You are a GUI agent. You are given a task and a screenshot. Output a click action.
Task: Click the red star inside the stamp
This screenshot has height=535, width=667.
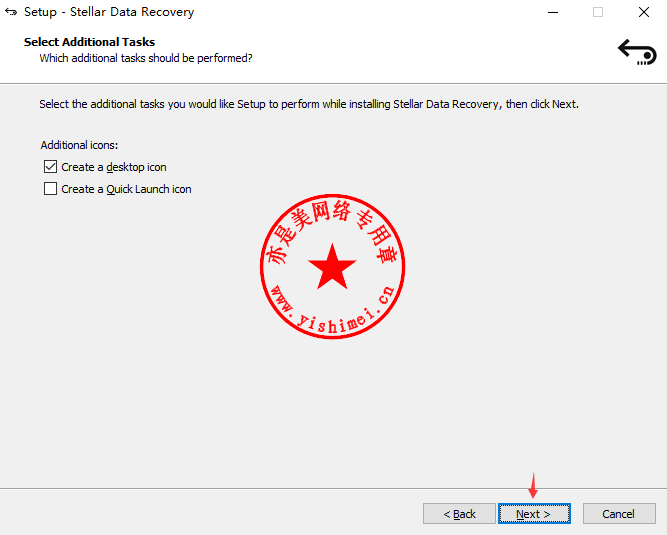pos(332,267)
